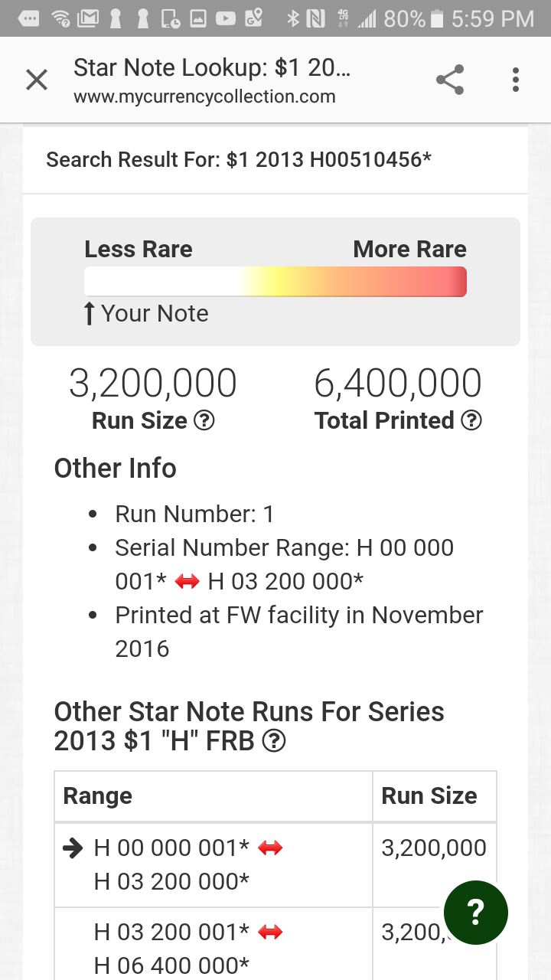The image size is (551, 980).
Task: Close the browser tab with X
Action: 37,80
